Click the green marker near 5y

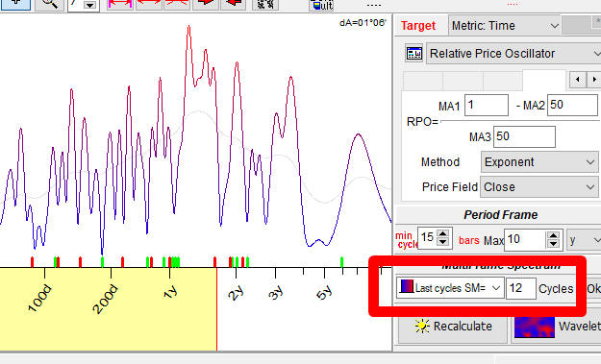coord(342,262)
